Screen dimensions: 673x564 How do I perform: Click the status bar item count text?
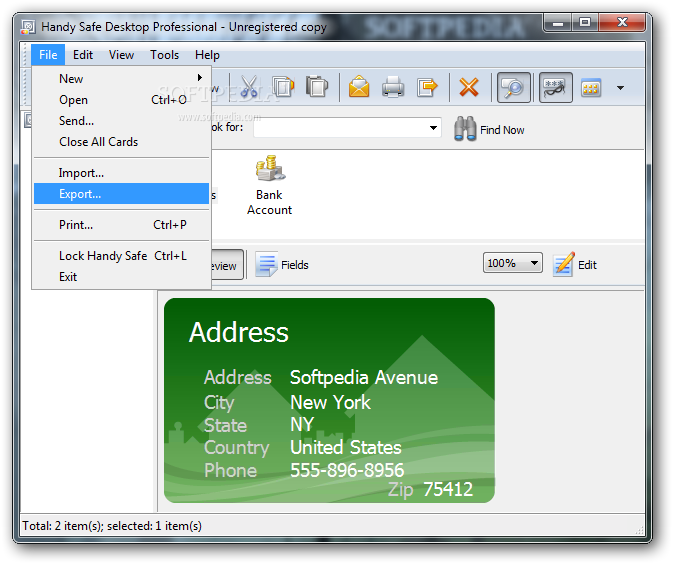click(x=112, y=526)
